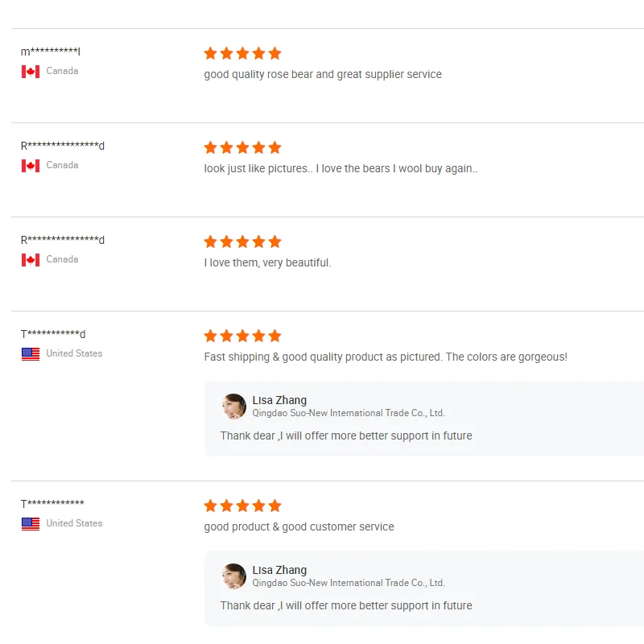
Task: Open Lisa Zhang name in first reply
Action: point(279,400)
